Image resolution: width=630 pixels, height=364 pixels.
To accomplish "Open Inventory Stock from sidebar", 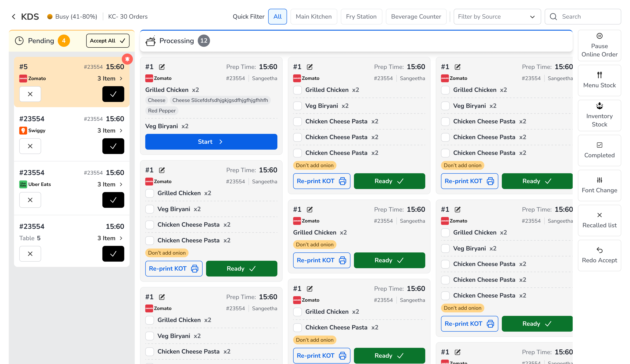I will [599, 115].
